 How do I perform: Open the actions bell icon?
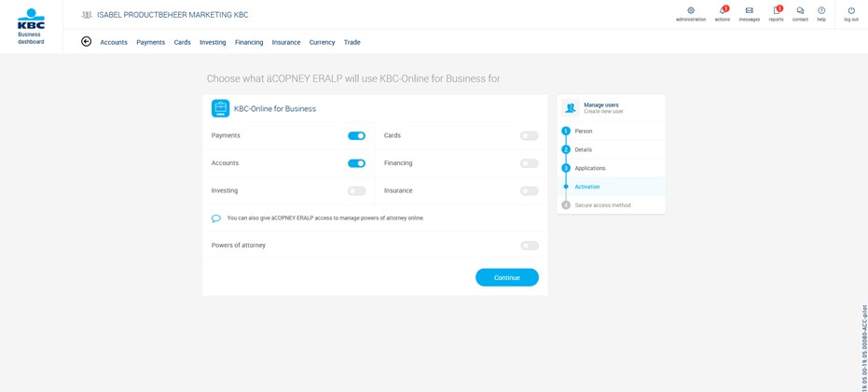pos(723,10)
